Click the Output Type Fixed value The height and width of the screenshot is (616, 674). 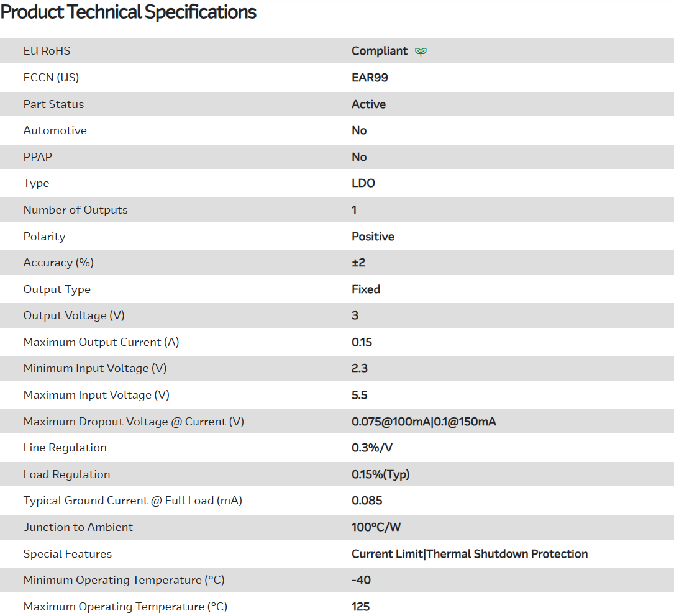366,289
